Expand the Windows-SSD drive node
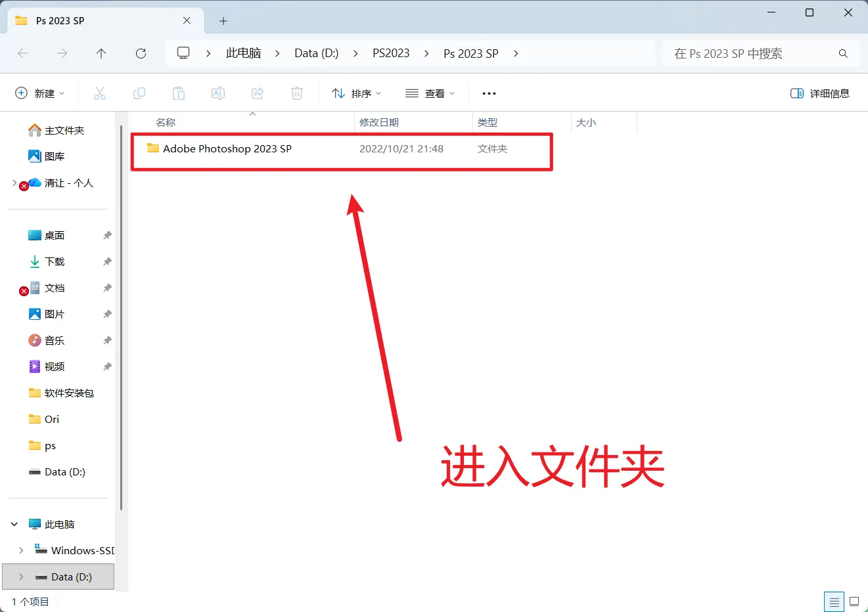Screen dimensions: 868x612 click(x=21, y=550)
